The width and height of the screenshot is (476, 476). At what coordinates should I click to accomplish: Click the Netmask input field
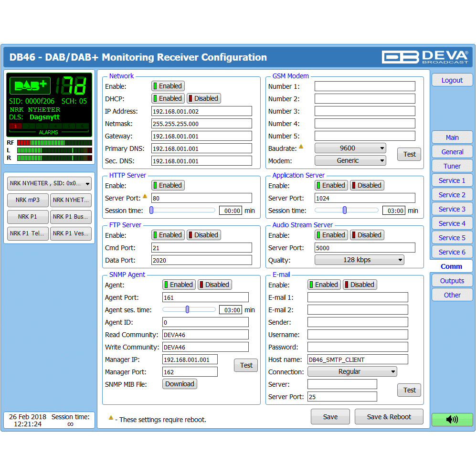[201, 124]
